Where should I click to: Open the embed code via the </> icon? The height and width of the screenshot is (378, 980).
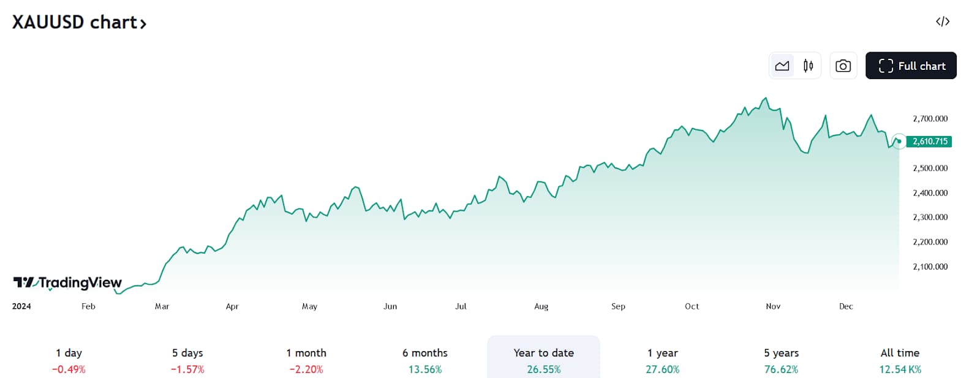[x=941, y=21]
